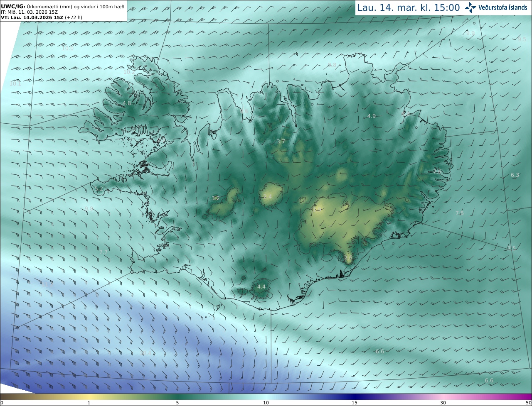Click the 10.0 value label on the map
Screen dimensions: 532x406
(67, 48)
